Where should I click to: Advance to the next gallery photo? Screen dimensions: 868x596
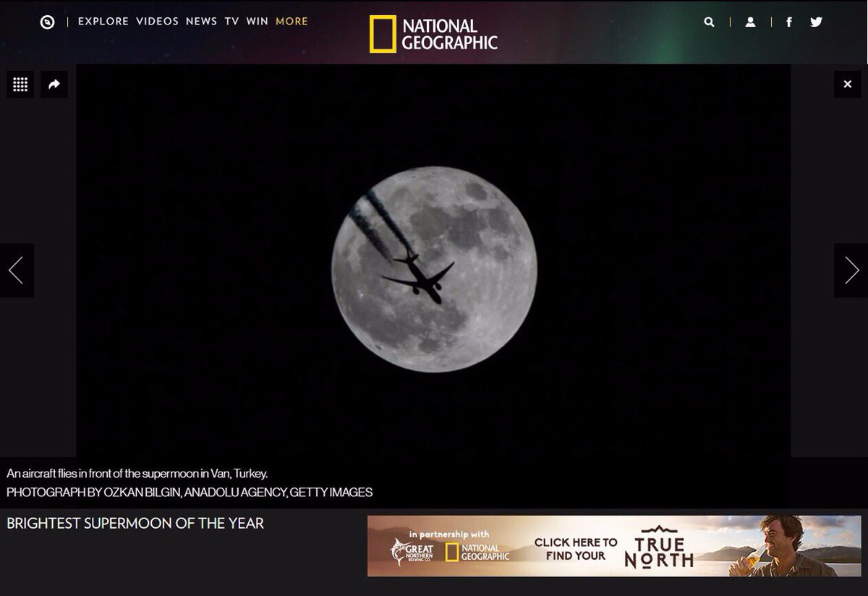851,271
